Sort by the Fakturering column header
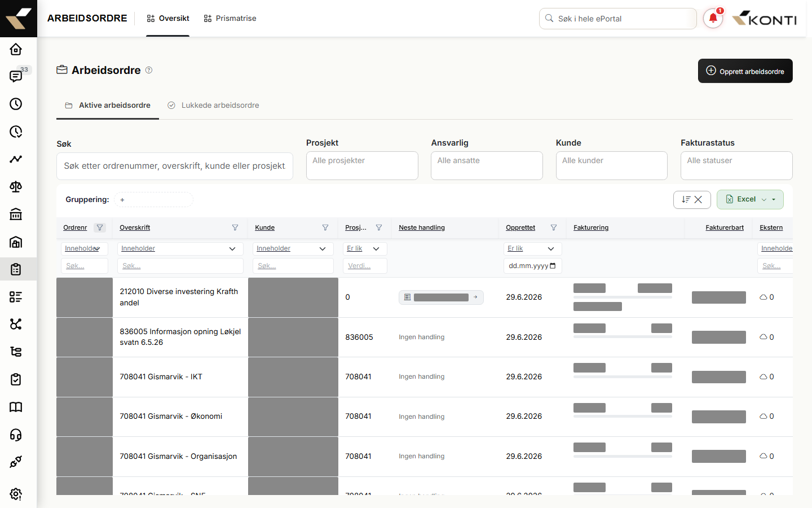Image resolution: width=812 pixels, height=508 pixels. click(591, 227)
